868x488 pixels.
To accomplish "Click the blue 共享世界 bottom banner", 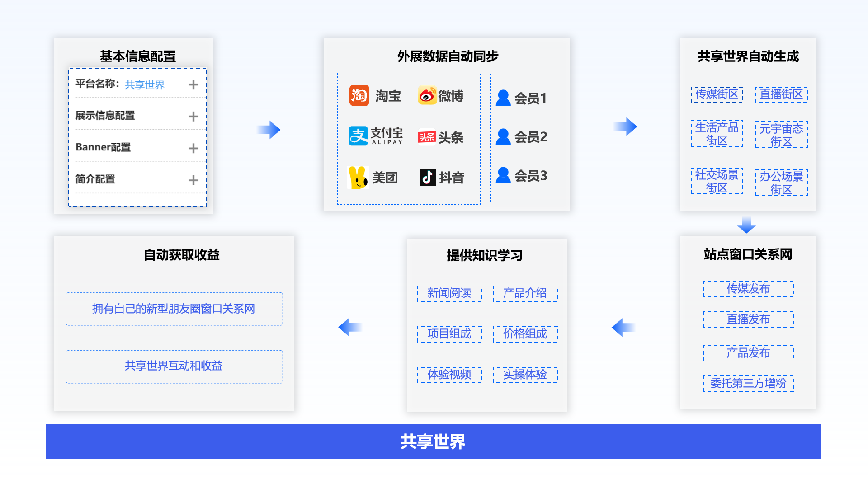I will [x=433, y=441].
